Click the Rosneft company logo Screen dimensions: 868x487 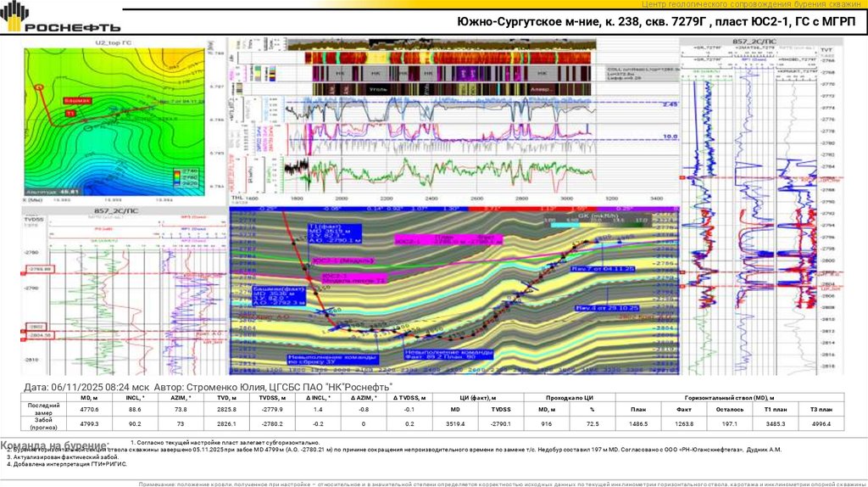60,17
